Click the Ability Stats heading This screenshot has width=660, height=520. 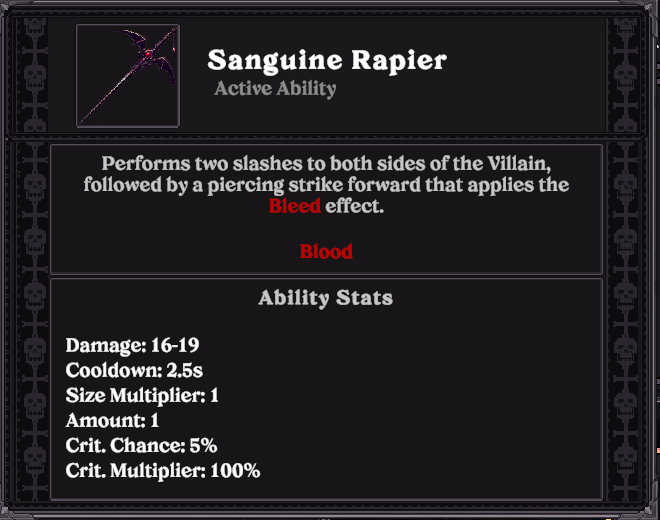[326, 298]
